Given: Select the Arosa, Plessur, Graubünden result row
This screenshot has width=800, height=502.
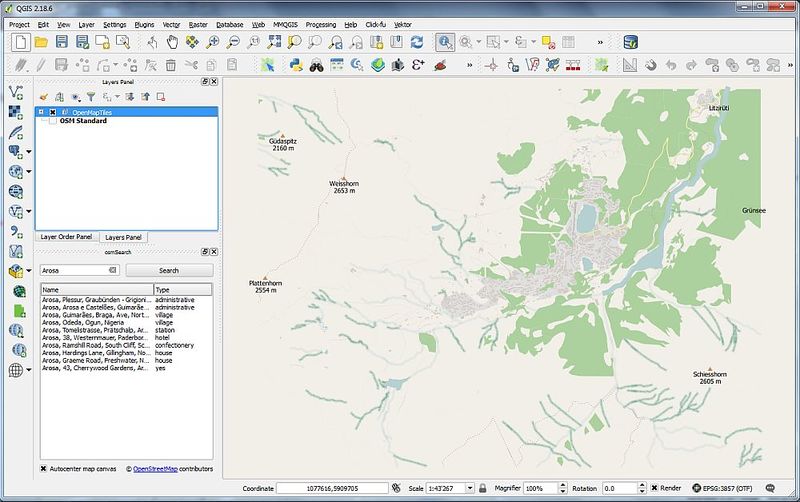Looking at the screenshot, I should 126,299.
